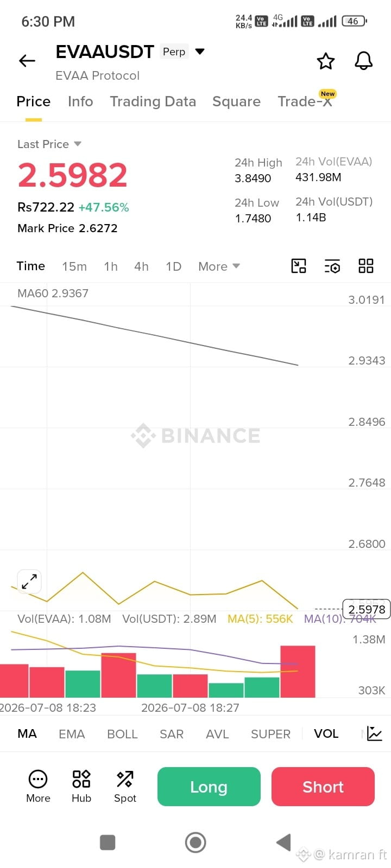Expand chart with the diagonal arrows icon
391x868 pixels.
pos(29,582)
